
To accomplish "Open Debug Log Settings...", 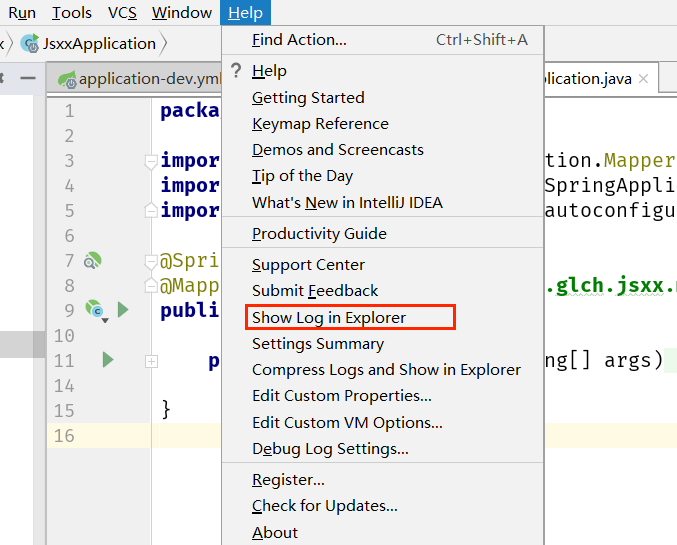I will point(383,449).
